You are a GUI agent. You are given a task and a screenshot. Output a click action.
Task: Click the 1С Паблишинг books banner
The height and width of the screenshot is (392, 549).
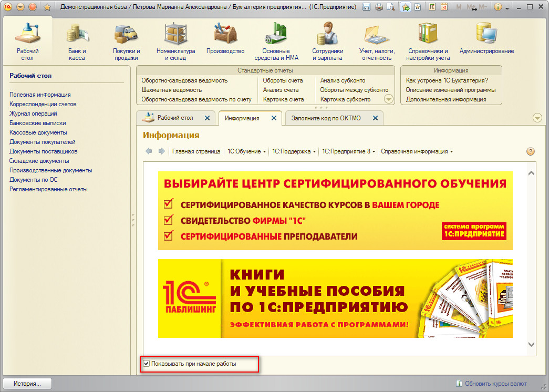(335, 298)
